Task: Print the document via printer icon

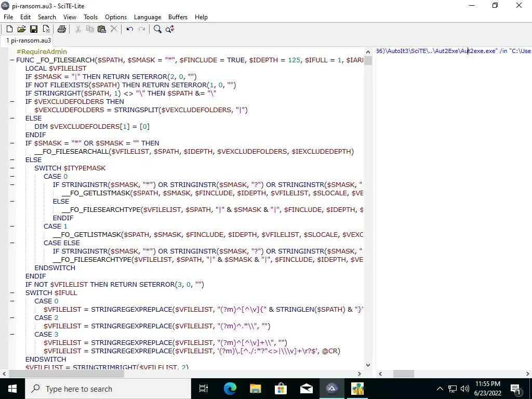Action: (61, 29)
